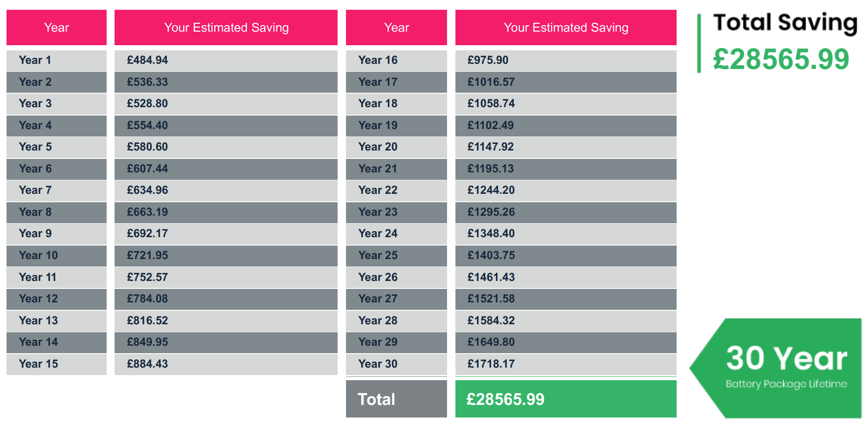Click the £849.95 saving cell

[x=147, y=342]
